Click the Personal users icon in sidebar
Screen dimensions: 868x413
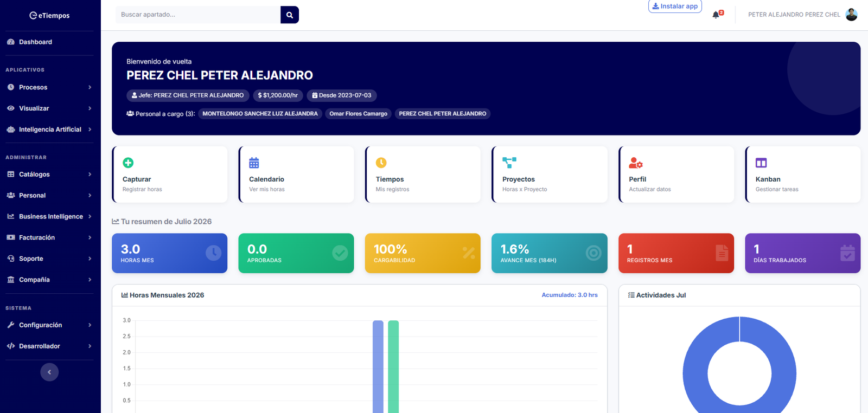11,195
